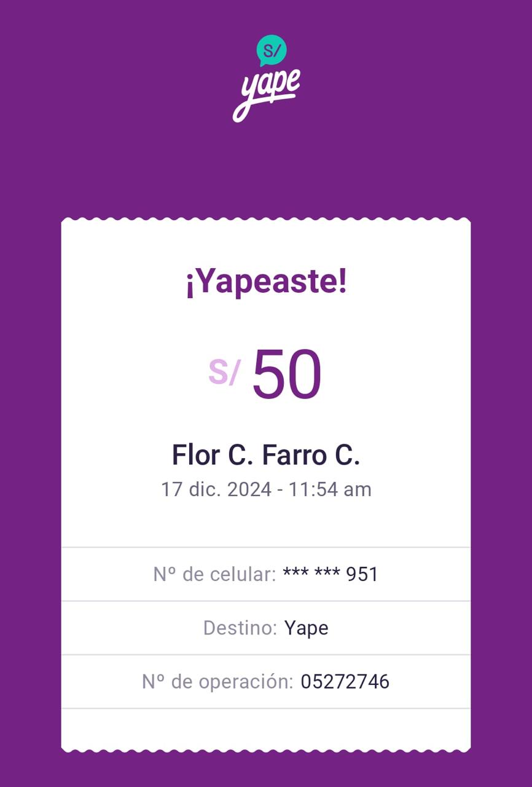Click the operation number 05272746
This screenshot has height=787, width=532.
point(345,682)
